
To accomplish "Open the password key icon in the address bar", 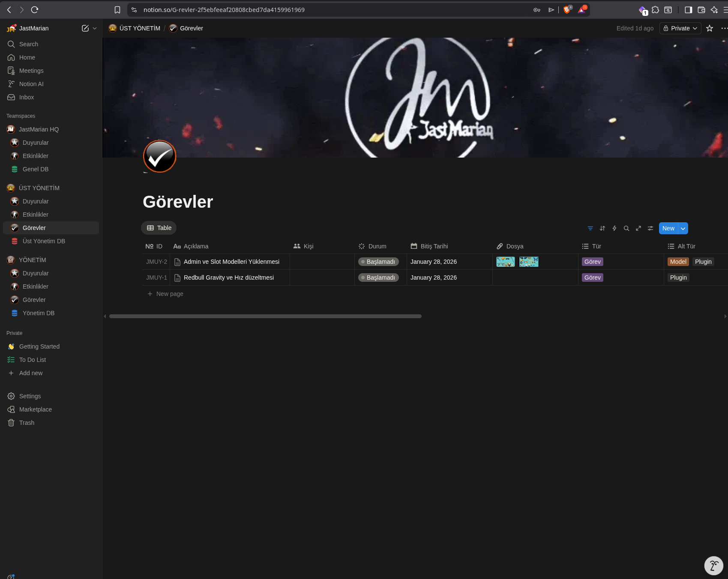I will [537, 10].
